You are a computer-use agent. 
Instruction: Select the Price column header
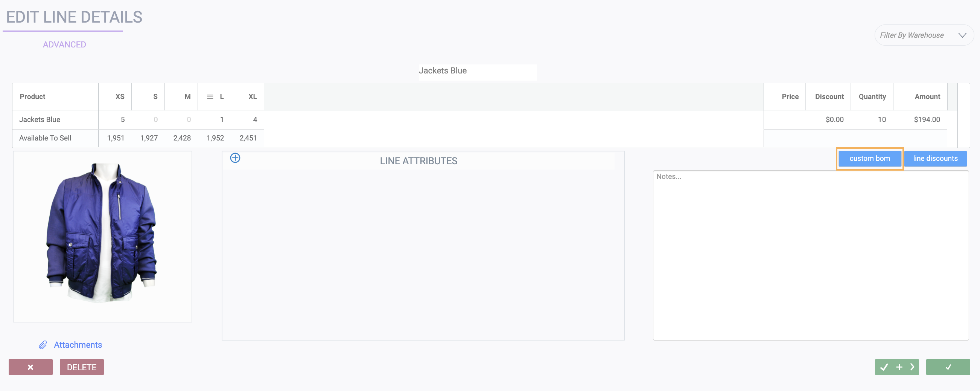pyautogui.click(x=785, y=97)
